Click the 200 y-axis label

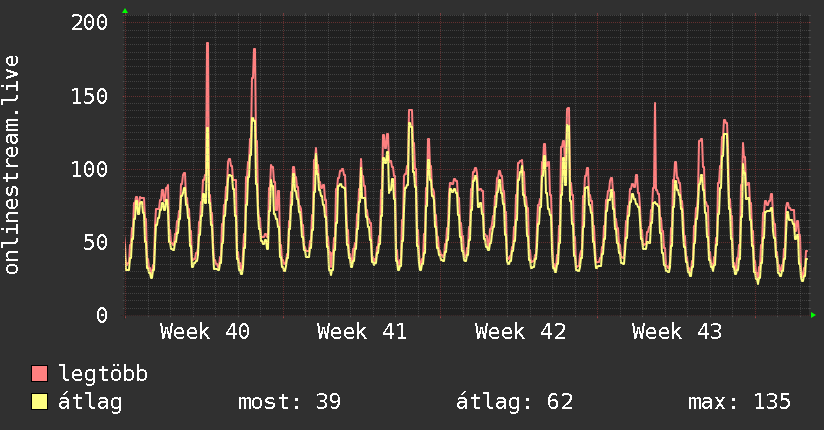(89, 23)
